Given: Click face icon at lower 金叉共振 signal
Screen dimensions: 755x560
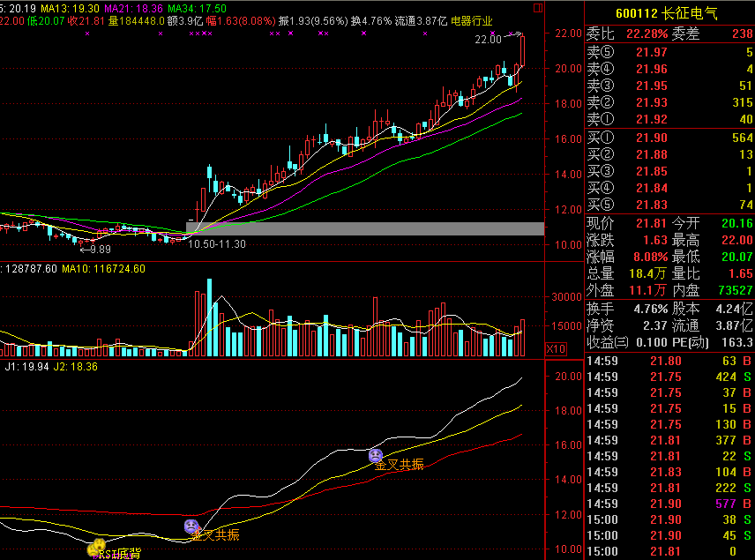Looking at the screenshot, I should [191, 526].
